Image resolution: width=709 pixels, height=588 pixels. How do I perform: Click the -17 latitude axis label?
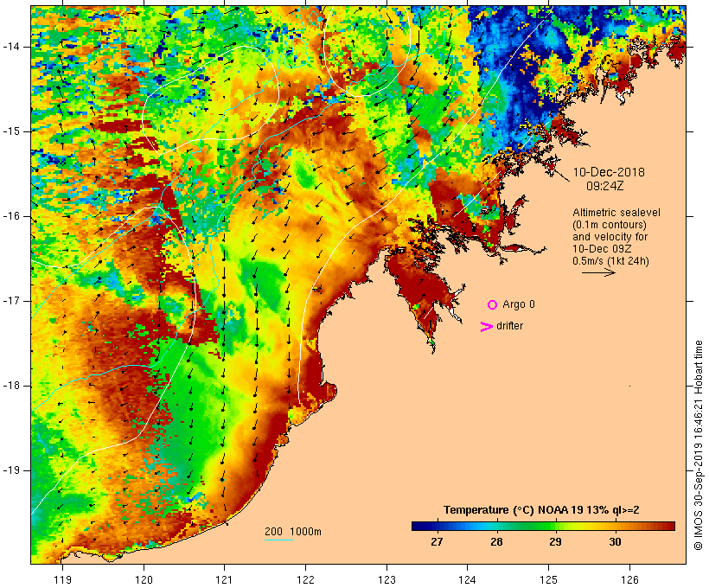tap(10, 301)
